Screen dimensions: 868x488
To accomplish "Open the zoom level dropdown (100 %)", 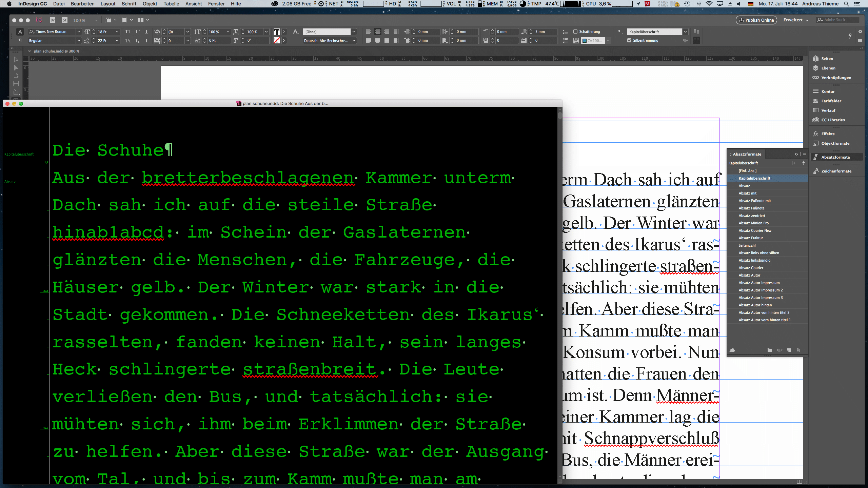I will pos(96,20).
